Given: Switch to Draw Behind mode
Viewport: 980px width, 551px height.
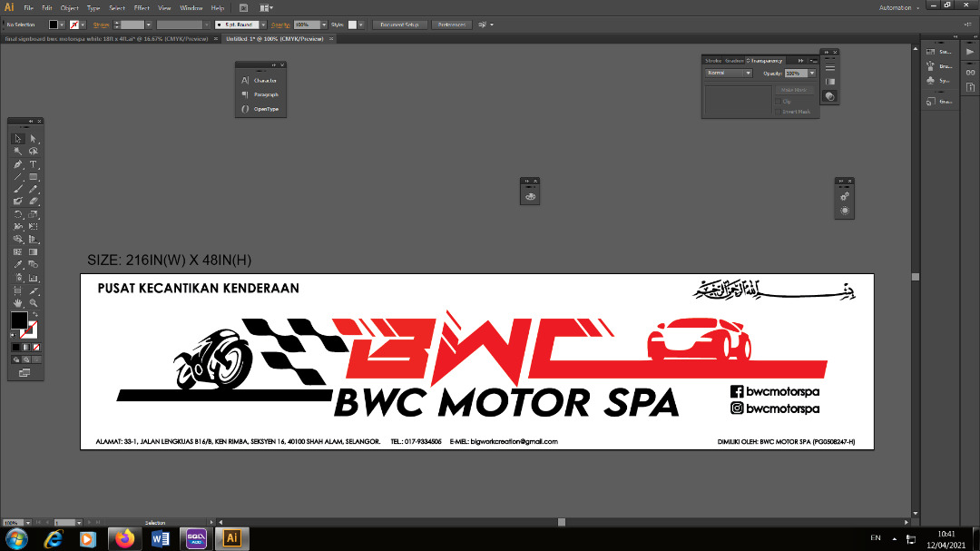Looking at the screenshot, I should coord(26,359).
